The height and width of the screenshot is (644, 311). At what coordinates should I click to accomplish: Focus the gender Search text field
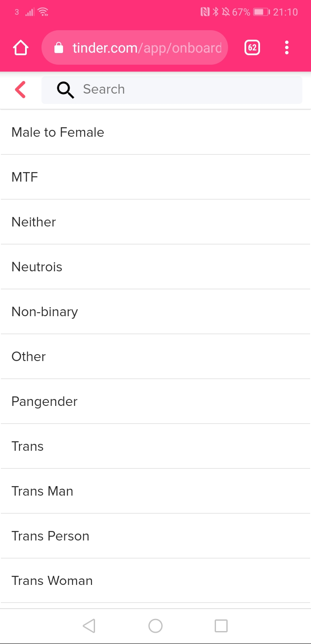tap(186, 90)
